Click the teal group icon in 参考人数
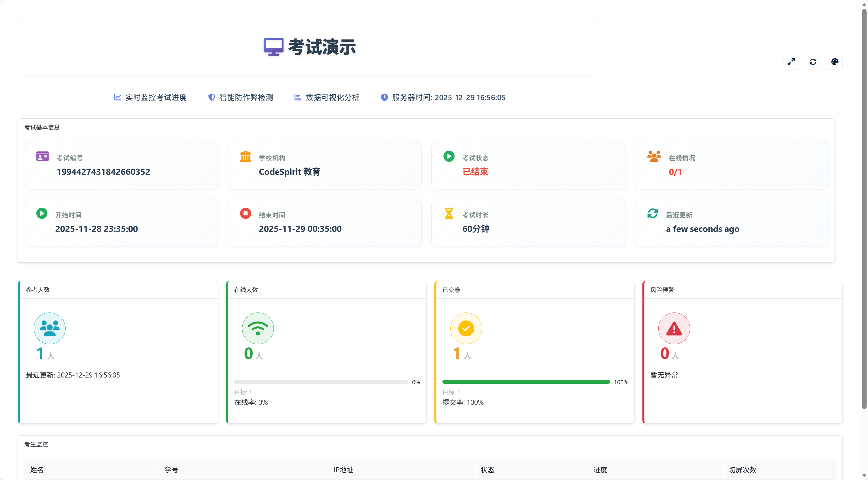The image size is (868, 480). (x=50, y=328)
